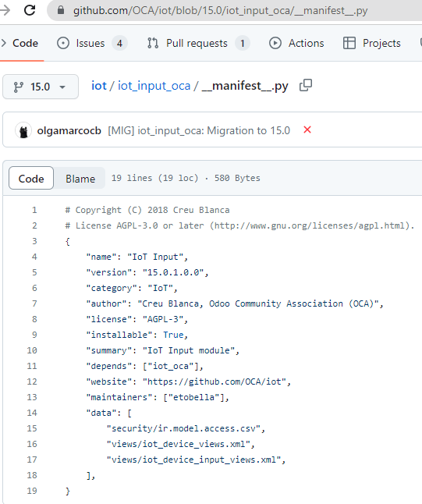Screen dimensions: 422x504
Task: Click the "installable": True line
Action: tap(137, 335)
